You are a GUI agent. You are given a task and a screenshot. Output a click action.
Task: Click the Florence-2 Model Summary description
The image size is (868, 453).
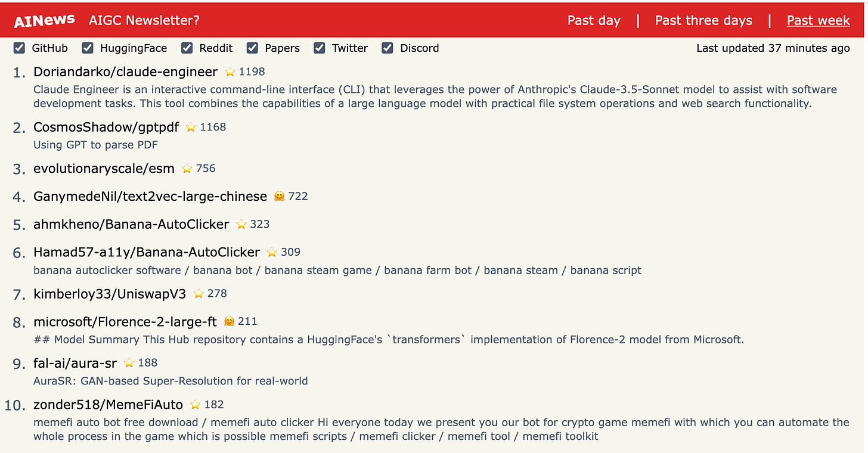coord(389,340)
